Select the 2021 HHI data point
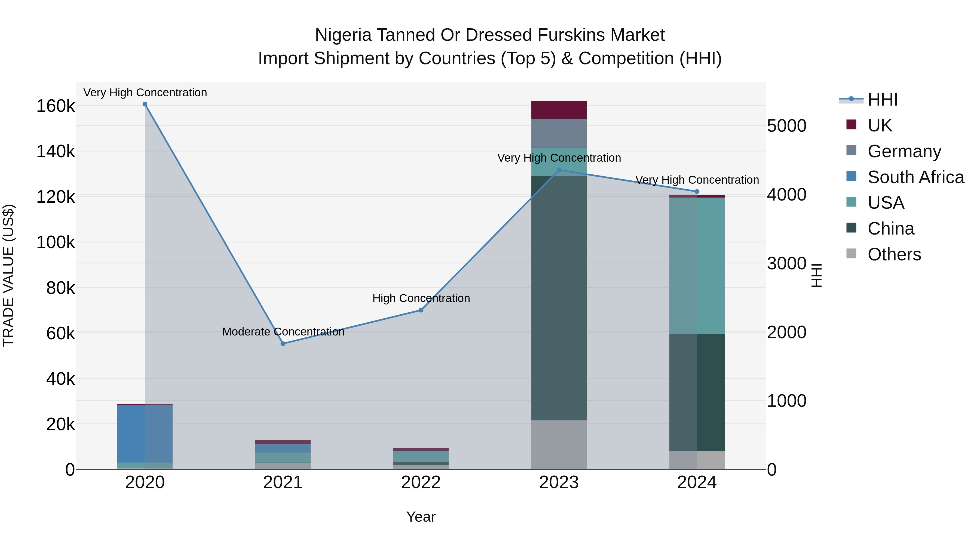The height and width of the screenshot is (551, 980). [x=283, y=344]
